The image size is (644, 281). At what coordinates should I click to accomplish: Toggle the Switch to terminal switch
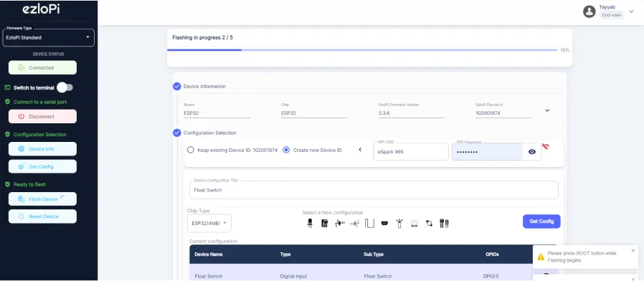click(x=65, y=87)
